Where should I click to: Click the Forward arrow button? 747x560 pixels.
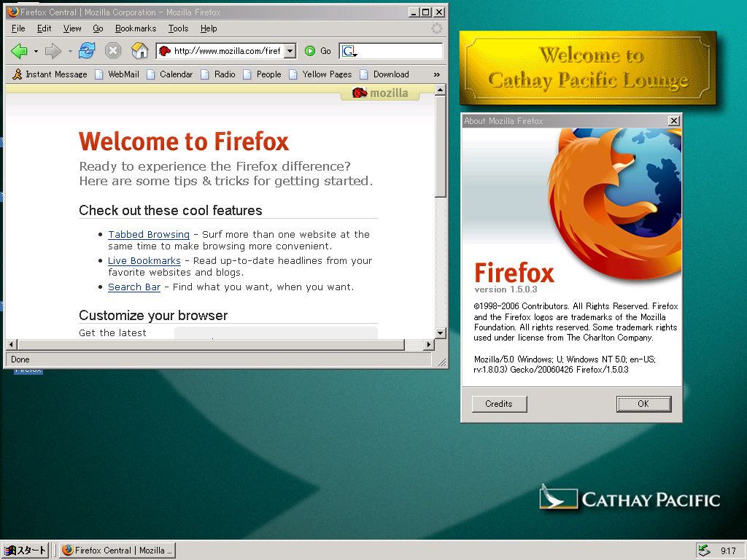[x=53, y=50]
